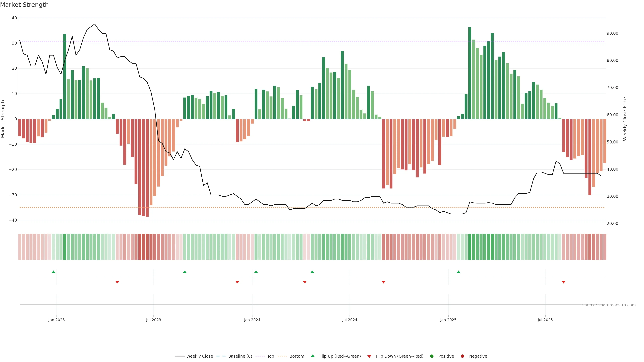
Task: Click red Flip Down marker just before Jan 2024
Action: point(237,282)
